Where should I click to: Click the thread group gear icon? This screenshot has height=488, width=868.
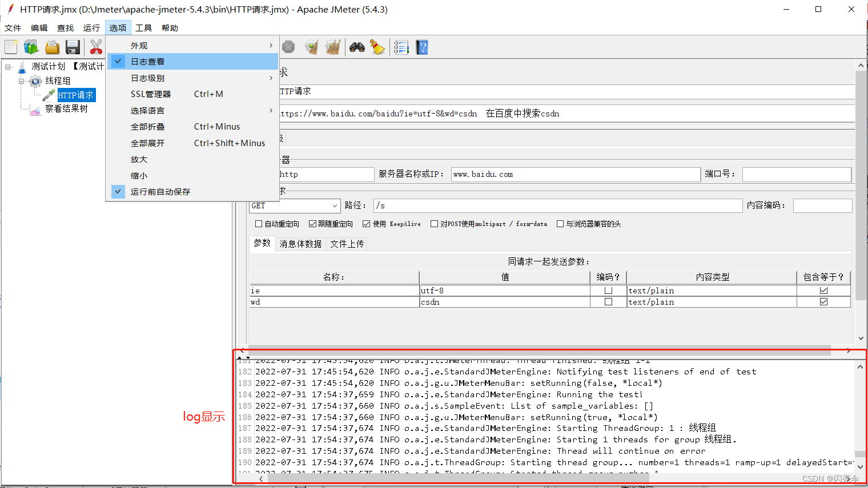click(35, 81)
